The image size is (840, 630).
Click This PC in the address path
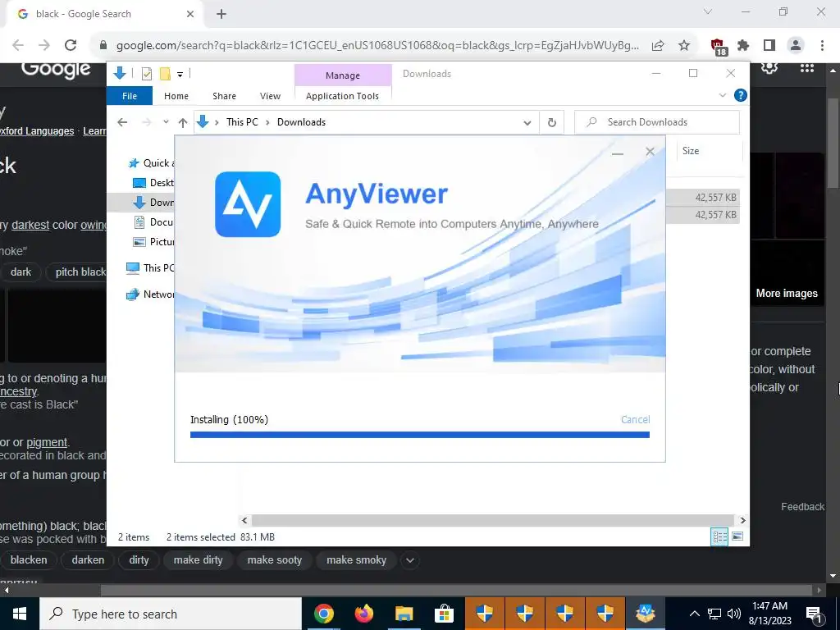pyautogui.click(x=242, y=122)
